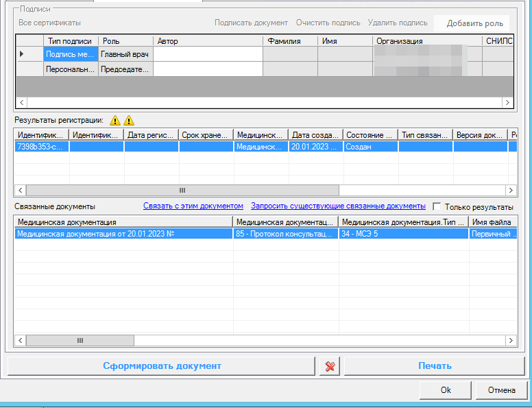Enable the 'Только результаты' checkbox
The width and height of the screenshot is (532, 408).
pyautogui.click(x=437, y=206)
